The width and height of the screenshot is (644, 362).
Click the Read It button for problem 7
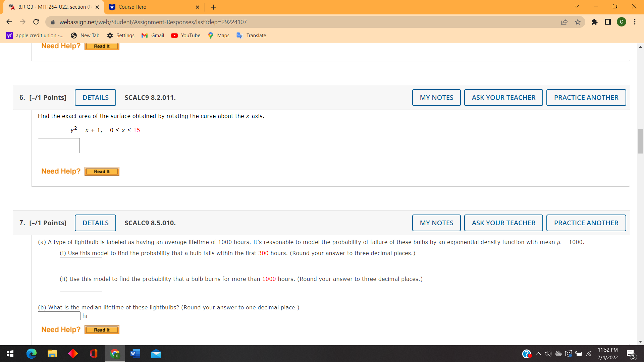[x=102, y=329]
